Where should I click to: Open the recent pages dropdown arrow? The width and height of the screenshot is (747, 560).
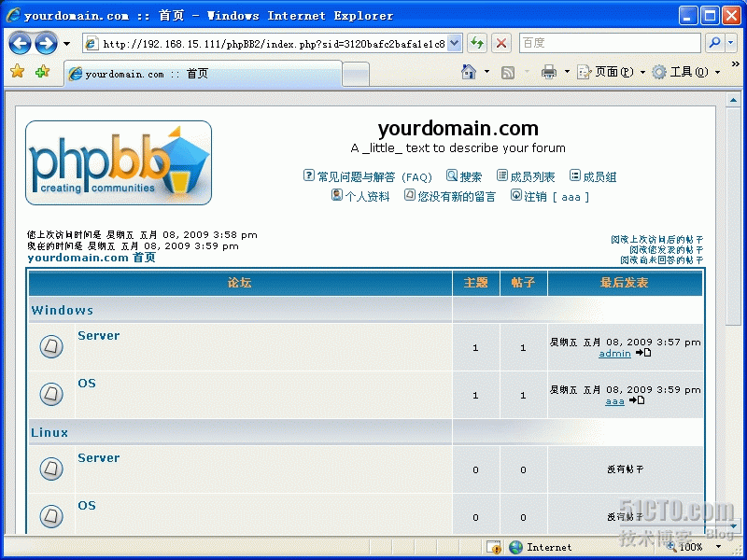(x=66, y=44)
